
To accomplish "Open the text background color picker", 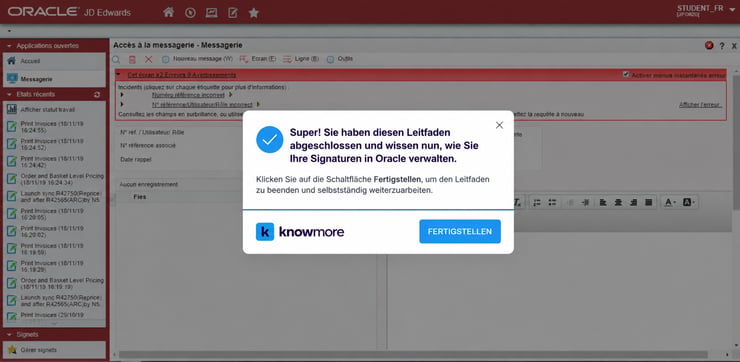I will pyautogui.click(x=688, y=202).
